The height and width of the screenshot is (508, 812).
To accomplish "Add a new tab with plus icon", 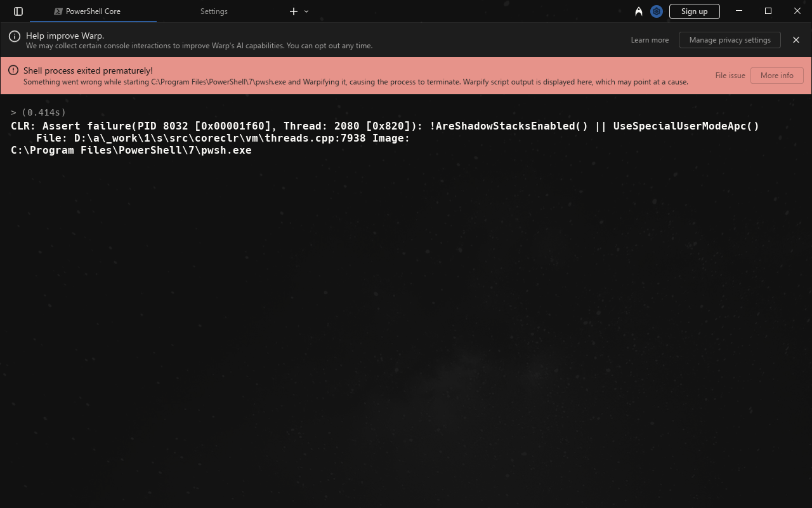I will pos(294,11).
